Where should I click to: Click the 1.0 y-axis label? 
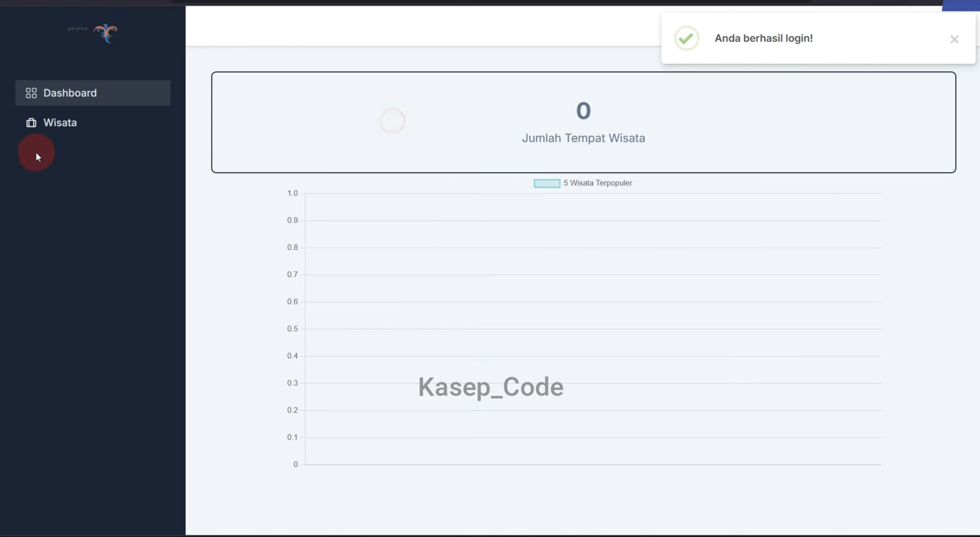292,193
